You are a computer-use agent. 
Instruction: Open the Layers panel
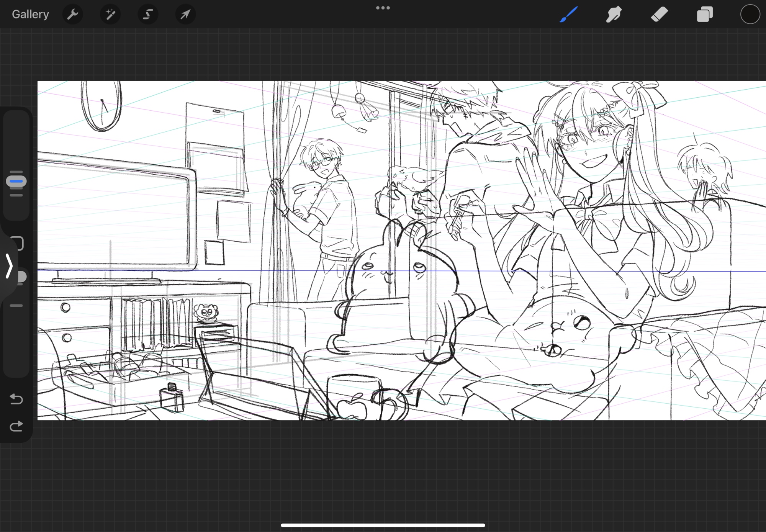click(x=704, y=15)
